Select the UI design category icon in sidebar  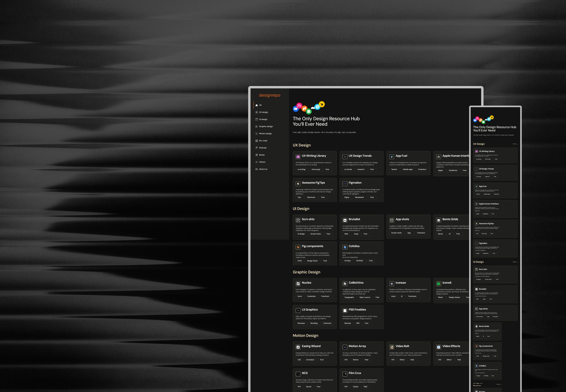coord(257,119)
